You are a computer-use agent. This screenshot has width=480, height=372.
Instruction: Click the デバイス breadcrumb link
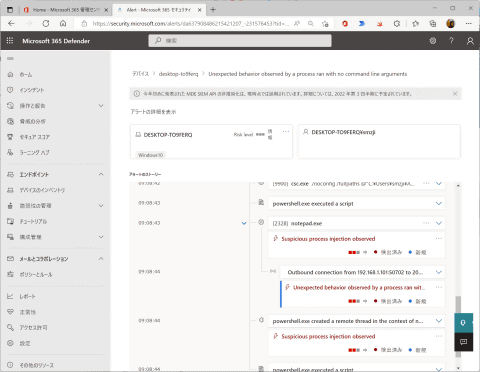click(x=140, y=74)
